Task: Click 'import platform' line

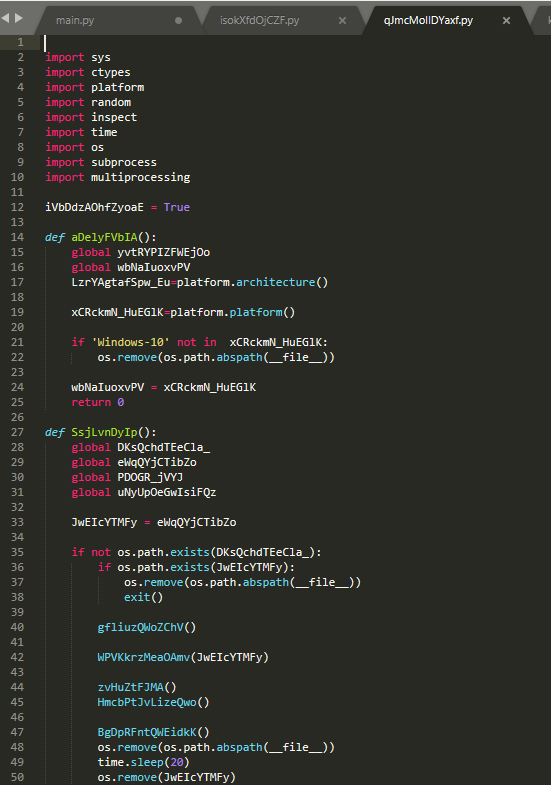Action: pyautogui.click(x=95, y=87)
